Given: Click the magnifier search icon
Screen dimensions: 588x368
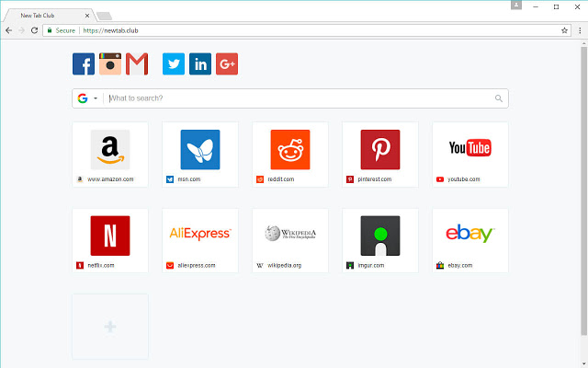Looking at the screenshot, I should click(x=498, y=98).
